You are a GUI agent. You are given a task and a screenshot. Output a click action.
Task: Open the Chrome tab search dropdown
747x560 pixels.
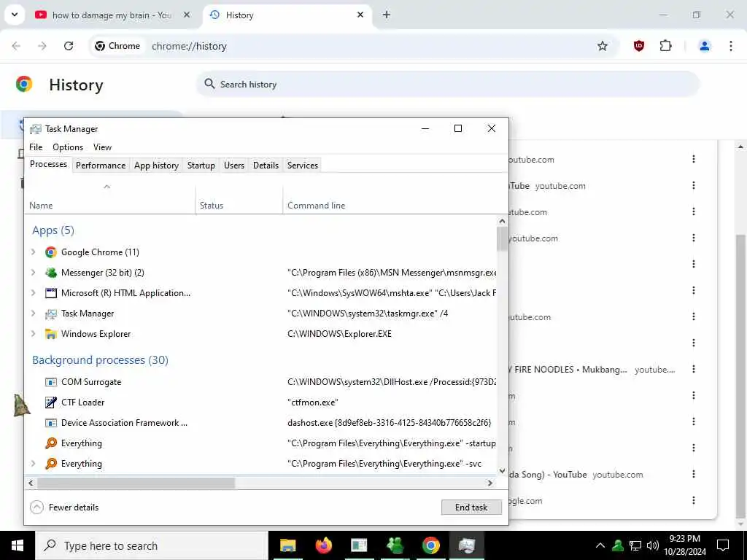15,15
